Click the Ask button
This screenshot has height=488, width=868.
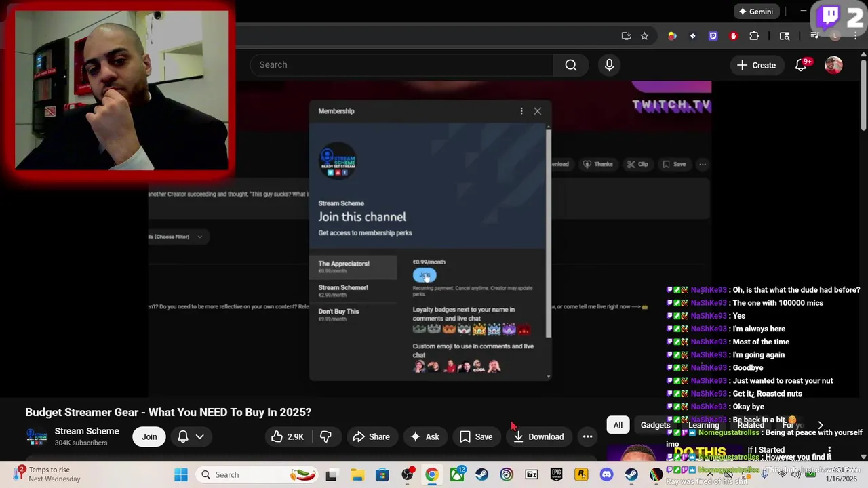425,436
